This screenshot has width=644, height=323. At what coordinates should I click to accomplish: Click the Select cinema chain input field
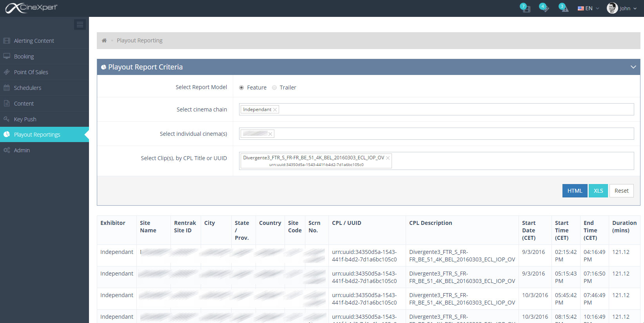pos(455,109)
